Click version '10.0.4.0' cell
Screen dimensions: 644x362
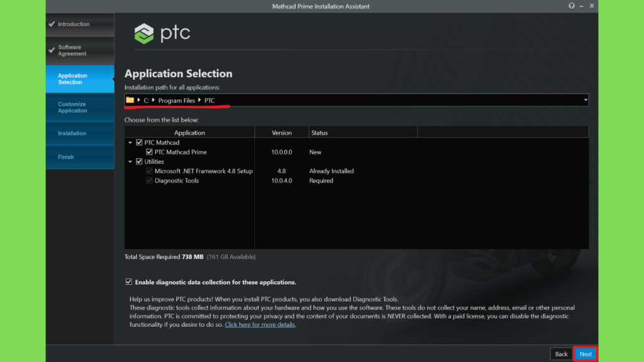(x=282, y=180)
